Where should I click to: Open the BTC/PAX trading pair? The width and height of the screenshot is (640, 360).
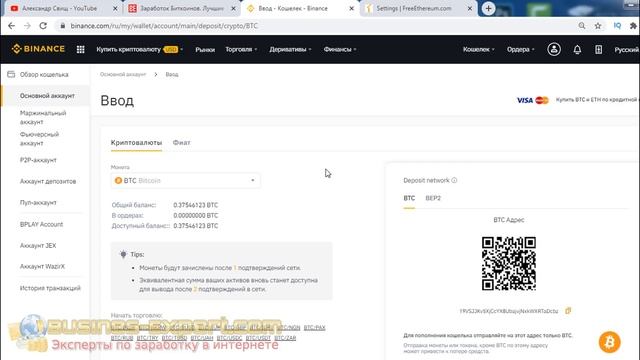[314, 327]
